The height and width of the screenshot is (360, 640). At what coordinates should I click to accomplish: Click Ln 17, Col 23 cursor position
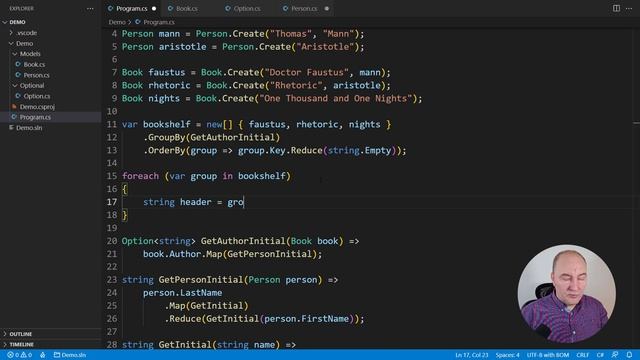pyautogui.click(x=471, y=355)
